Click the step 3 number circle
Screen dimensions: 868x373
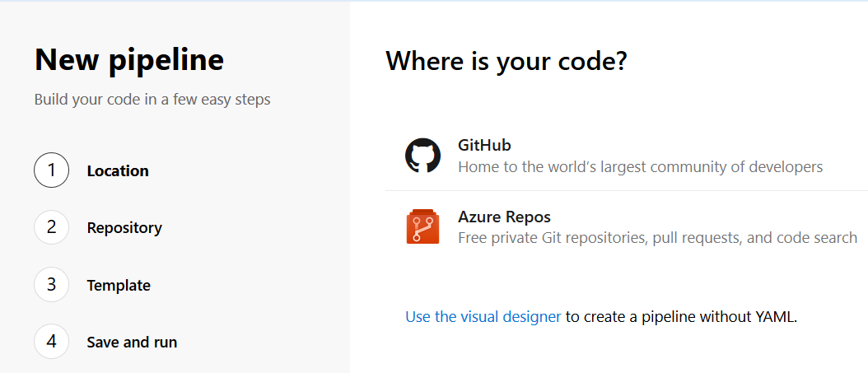(51, 285)
